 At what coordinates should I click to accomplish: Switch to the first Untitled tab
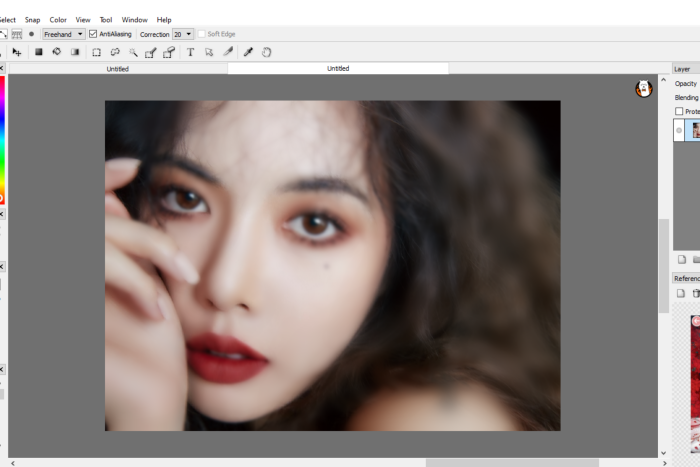118,69
